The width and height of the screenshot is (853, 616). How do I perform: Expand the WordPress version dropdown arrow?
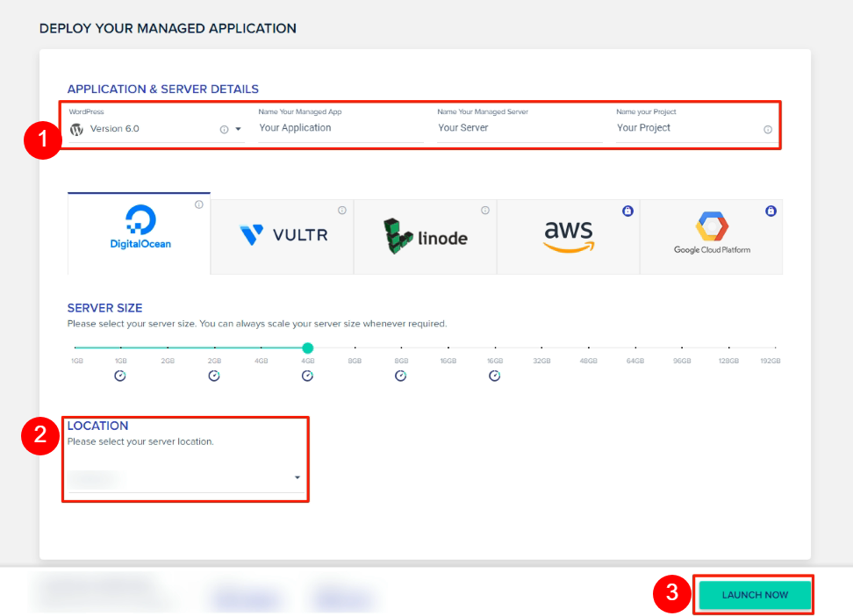point(239,129)
